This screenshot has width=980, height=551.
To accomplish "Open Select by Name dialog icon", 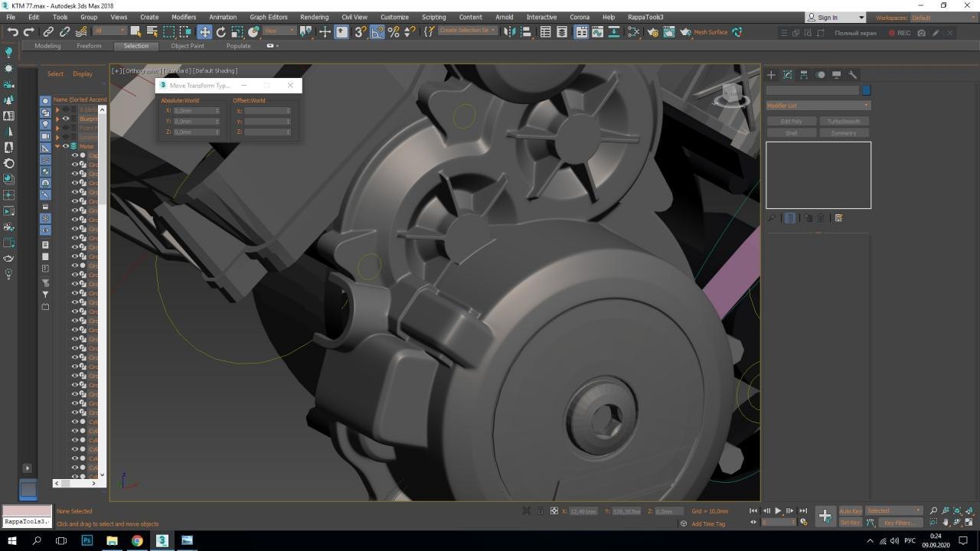I will click(152, 32).
